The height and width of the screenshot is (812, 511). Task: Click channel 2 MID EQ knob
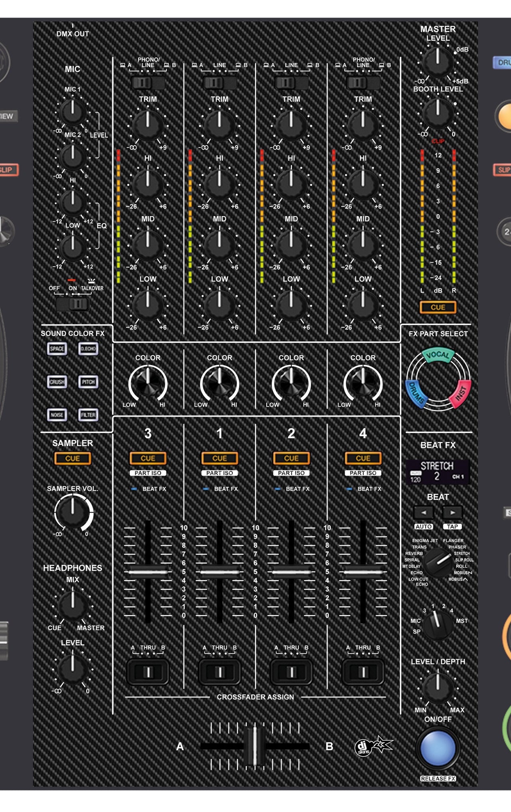tap(291, 245)
